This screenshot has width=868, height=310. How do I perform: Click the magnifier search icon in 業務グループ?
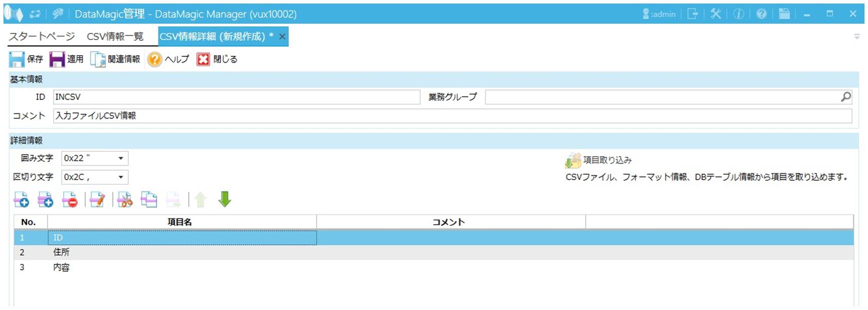(846, 97)
